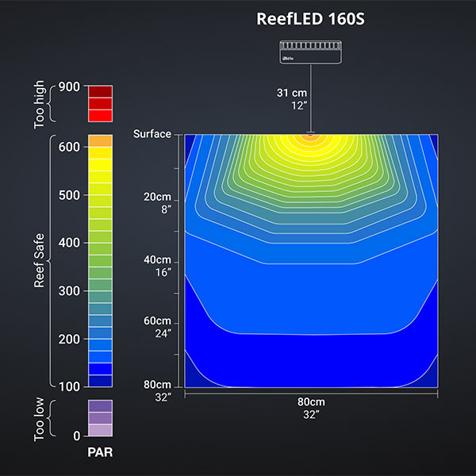Viewport: 476px width, 476px height.
Task: Click the Surface depth label
Action: (152, 134)
